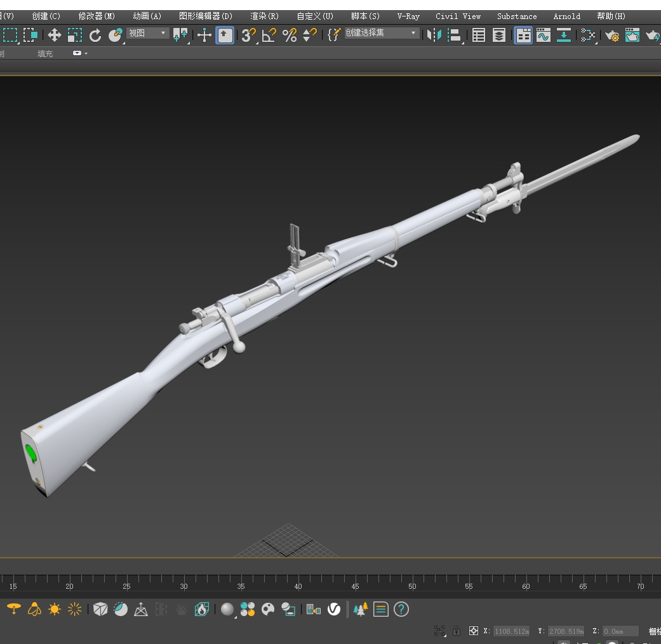Toggle the 3D Snaps button
This screenshot has width=661, height=644.
[249, 35]
